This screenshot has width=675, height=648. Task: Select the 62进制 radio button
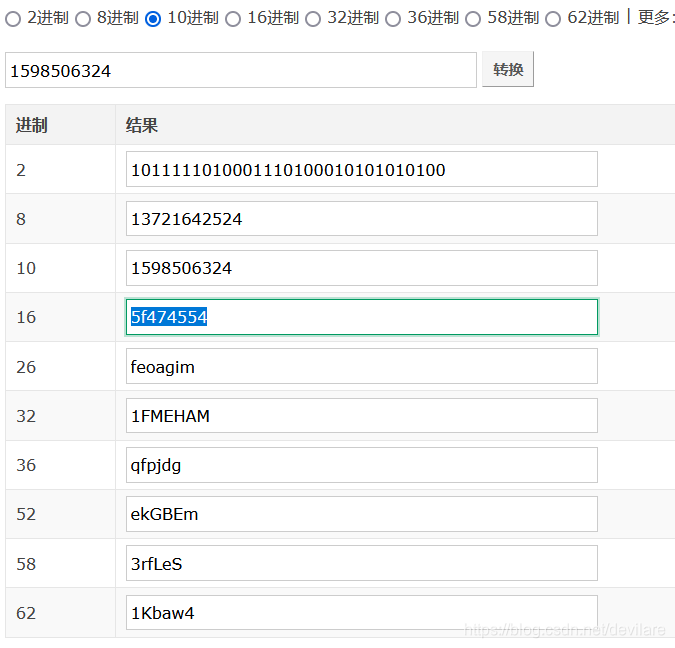pos(553,19)
